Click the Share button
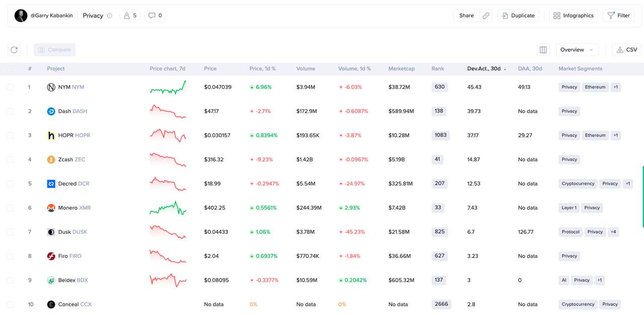This screenshot has width=644, height=315. 466,16
